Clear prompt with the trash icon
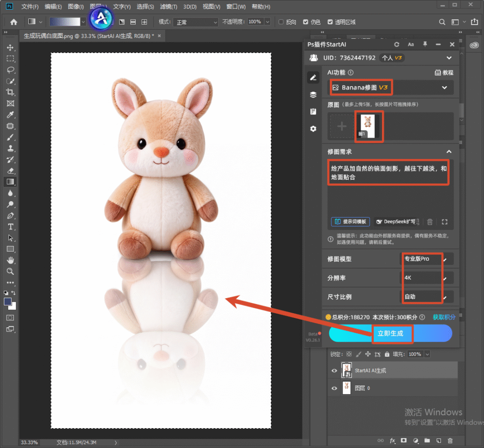Screen dimensions: 484x448 click(x=430, y=222)
